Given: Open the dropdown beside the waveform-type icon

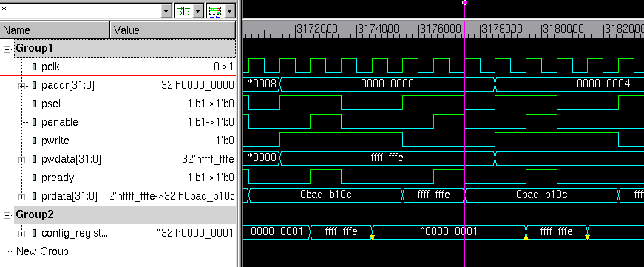Looking at the screenshot, I should (229, 12).
